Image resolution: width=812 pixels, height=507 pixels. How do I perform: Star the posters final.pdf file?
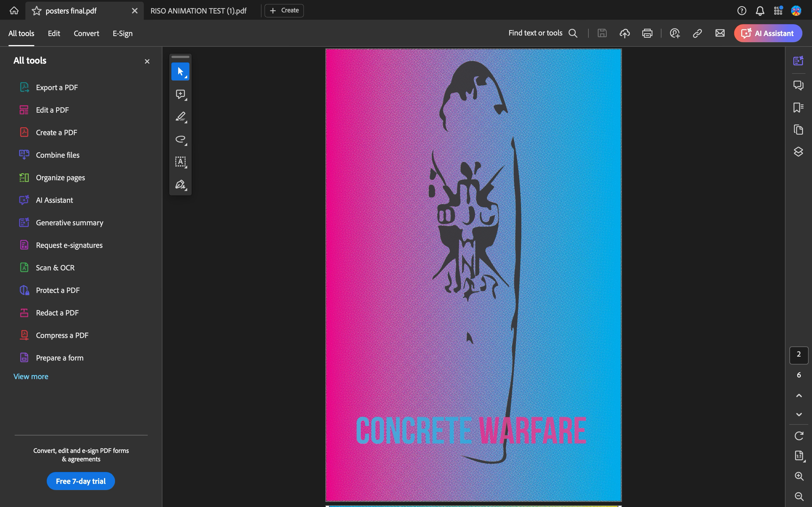(x=37, y=11)
